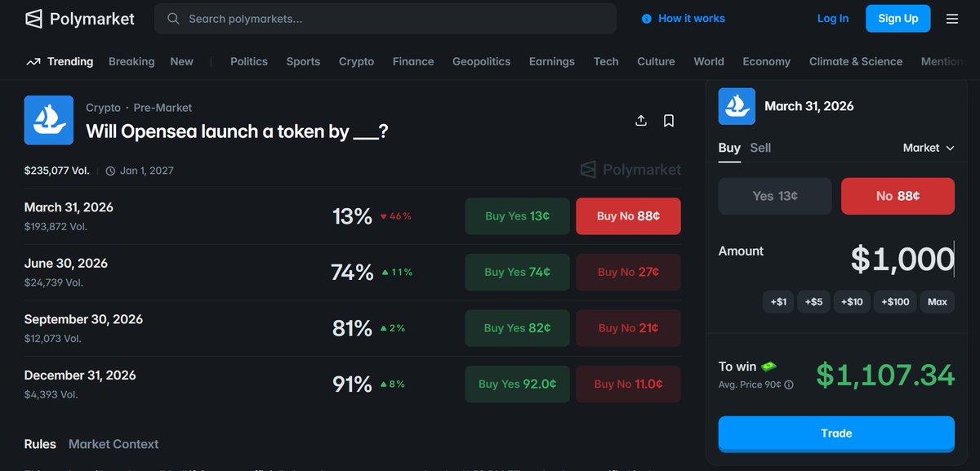
Task: Go to the Climate & Science category
Action: pyautogui.click(x=856, y=62)
